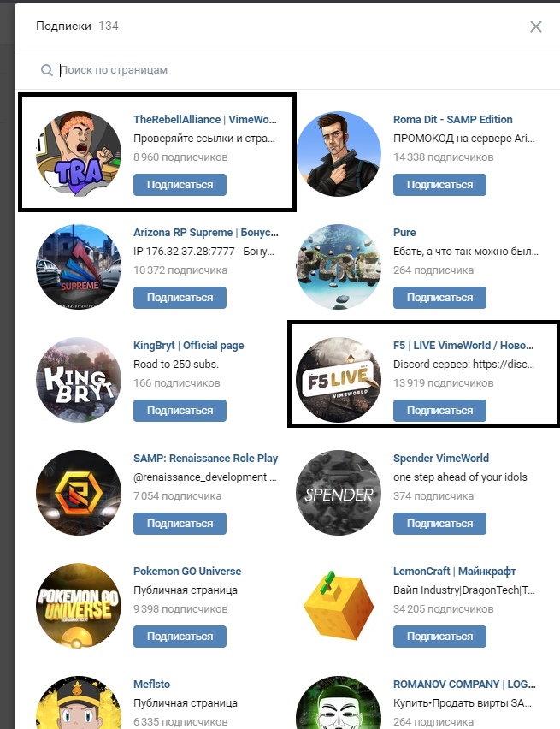The width and height of the screenshot is (560, 729).
Task: Open the F5 LIVE VimeWorld avatar
Action: pyautogui.click(x=339, y=380)
